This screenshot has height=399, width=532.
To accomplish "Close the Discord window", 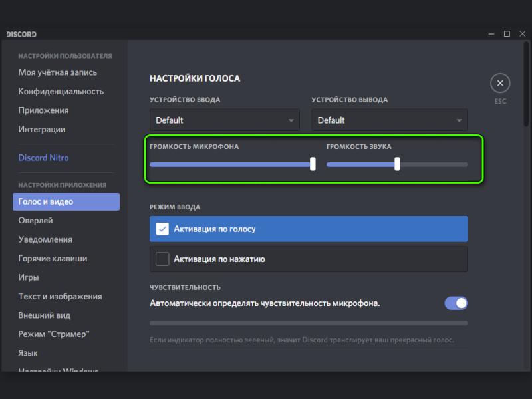I will [523, 34].
